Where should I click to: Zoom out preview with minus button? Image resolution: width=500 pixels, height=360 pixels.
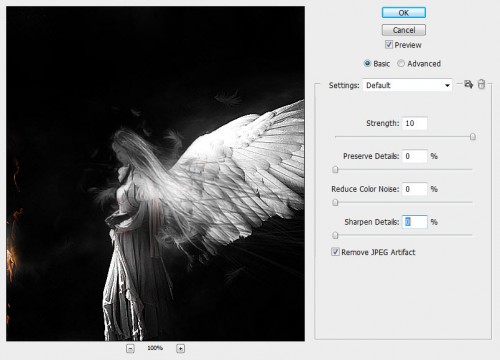(x=130, y=349)
